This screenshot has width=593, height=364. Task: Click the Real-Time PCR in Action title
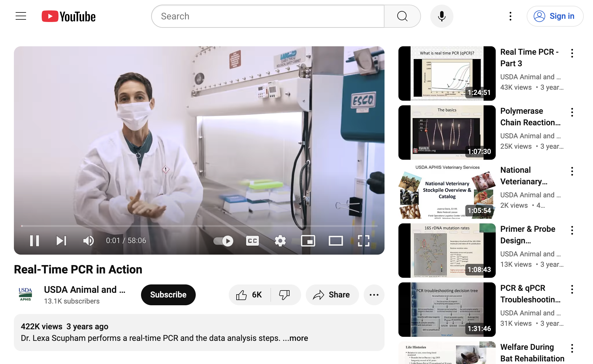pyautogui.click(x=78, y=269)
